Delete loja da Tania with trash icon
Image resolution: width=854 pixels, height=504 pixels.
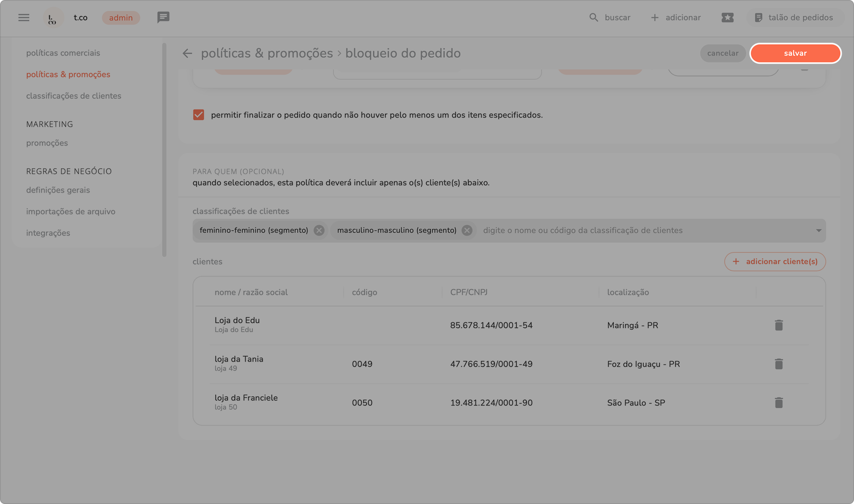[x=778, y=364]
